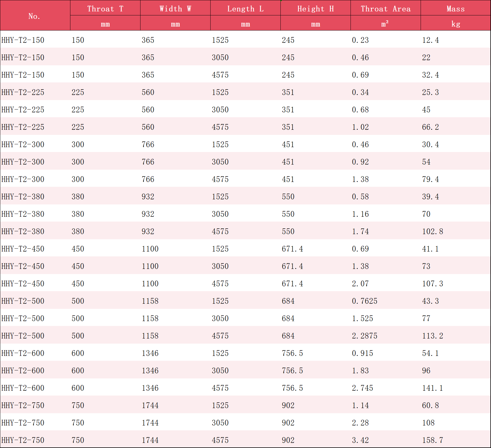The width and height of the screenshot is (491, 448).
Task: Click the throat area value 3.42
Action: pos(360,440)
